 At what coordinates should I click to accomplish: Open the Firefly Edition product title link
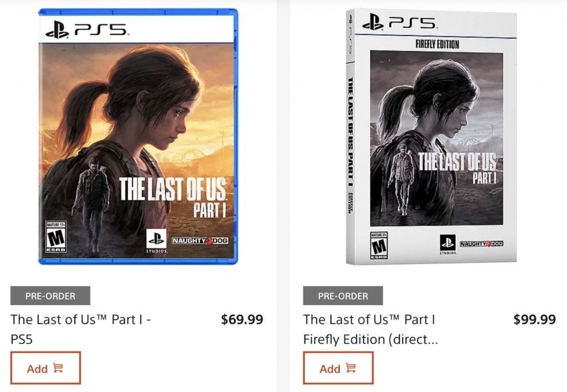pyautogui.click(x=370, y=329)
